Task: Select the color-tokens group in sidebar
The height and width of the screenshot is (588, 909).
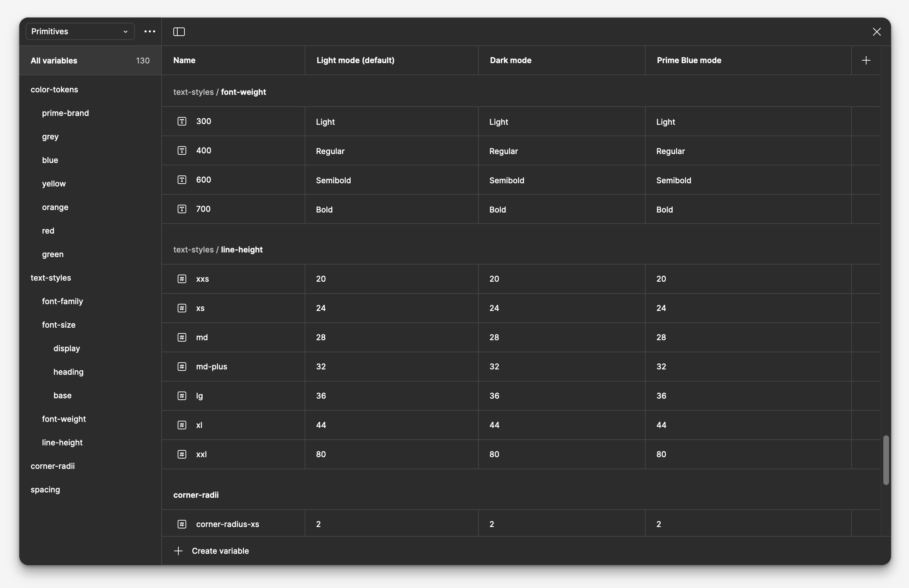Action: (x=54, y=90)
